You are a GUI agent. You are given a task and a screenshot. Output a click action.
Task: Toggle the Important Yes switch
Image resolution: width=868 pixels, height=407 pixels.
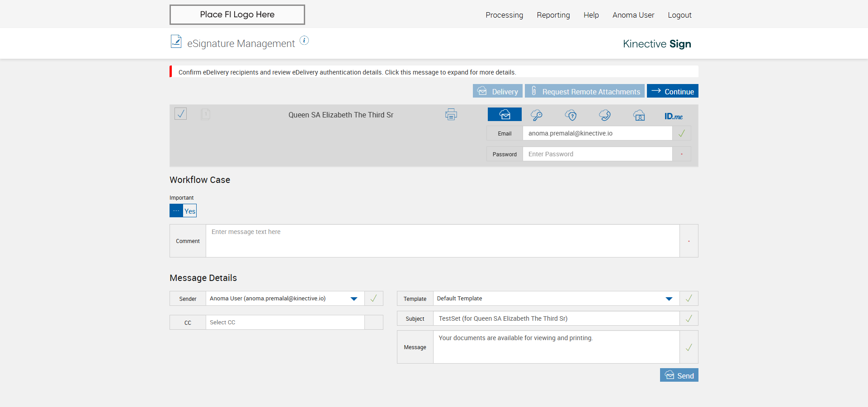[x=183, y=211]
